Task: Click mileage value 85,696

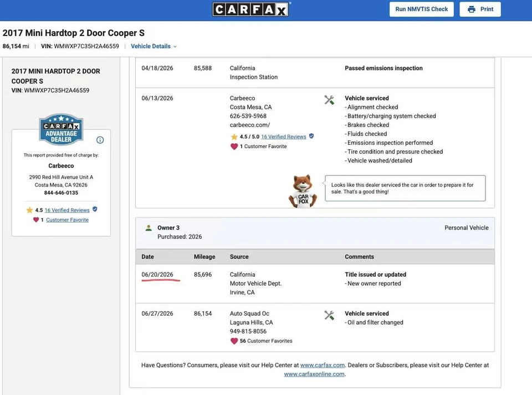Action: (x=203, y=275)
